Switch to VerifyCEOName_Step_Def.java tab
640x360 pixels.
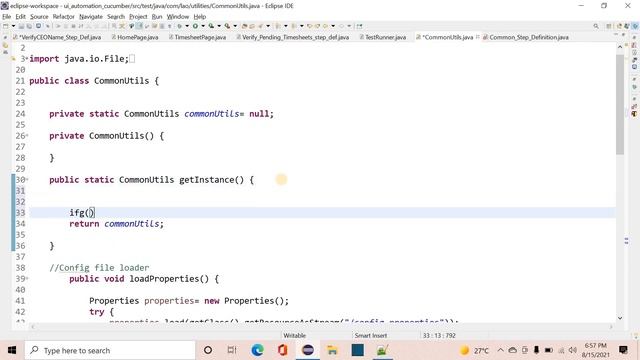coord(57,37)
